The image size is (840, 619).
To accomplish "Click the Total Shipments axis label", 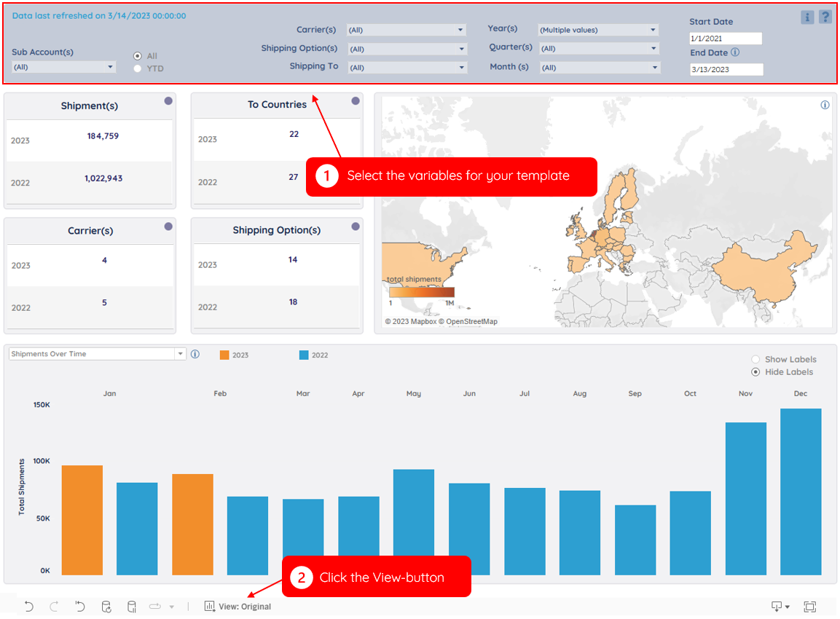I will coord(21,486).
